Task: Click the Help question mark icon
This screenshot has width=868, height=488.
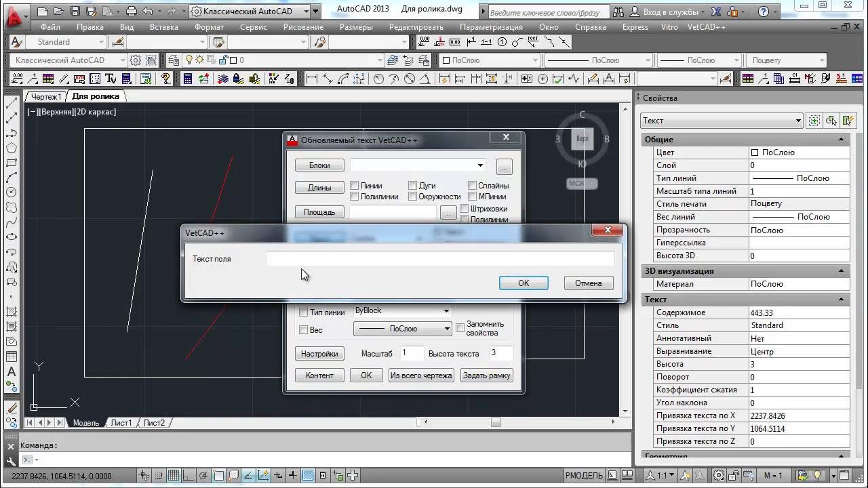Action: point(764,12)
